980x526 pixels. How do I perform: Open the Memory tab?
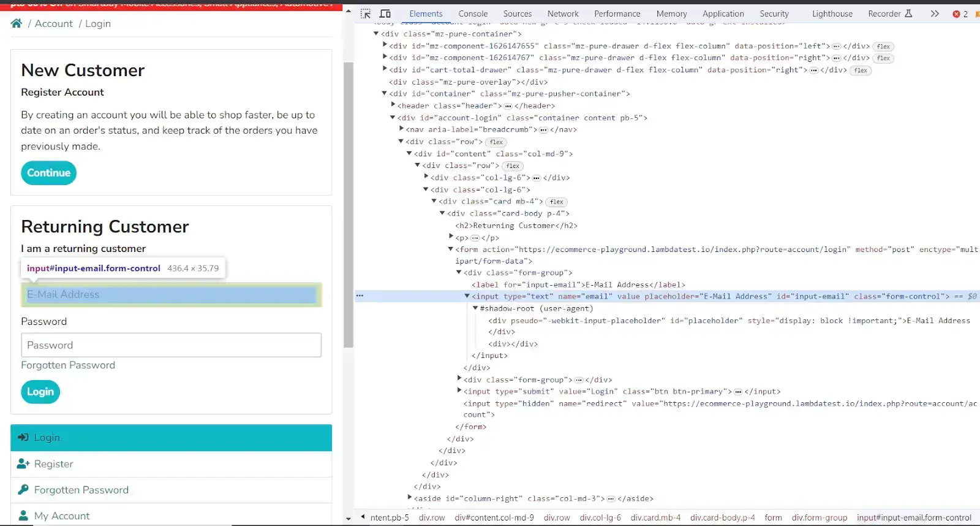pyautogui.click(x=671, y=13)
